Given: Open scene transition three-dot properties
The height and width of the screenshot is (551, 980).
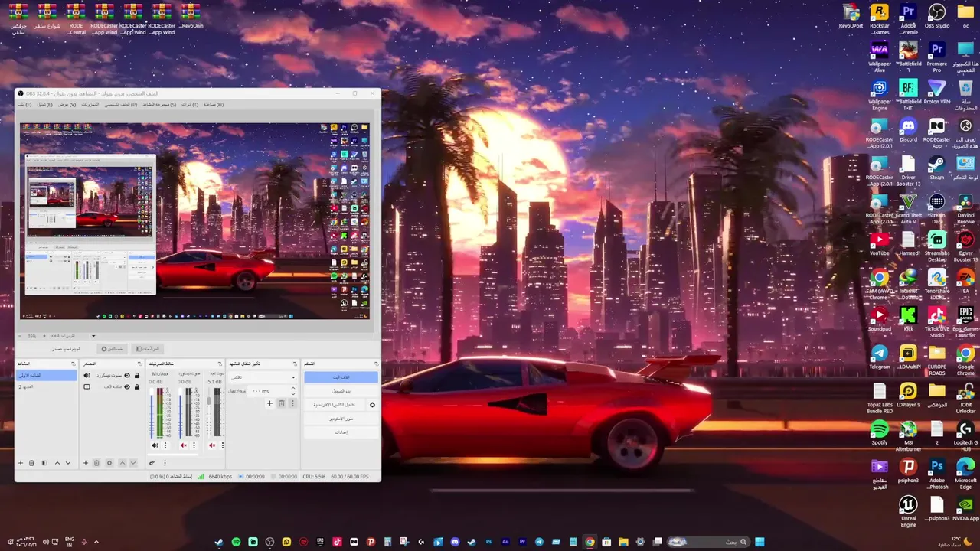Looking at the screenshot, I should (x=292, y=403).
